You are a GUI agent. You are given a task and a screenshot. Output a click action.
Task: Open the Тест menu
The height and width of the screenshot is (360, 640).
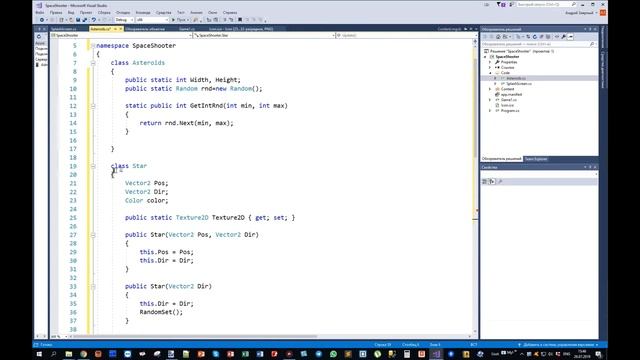click(x=181, y=13)
